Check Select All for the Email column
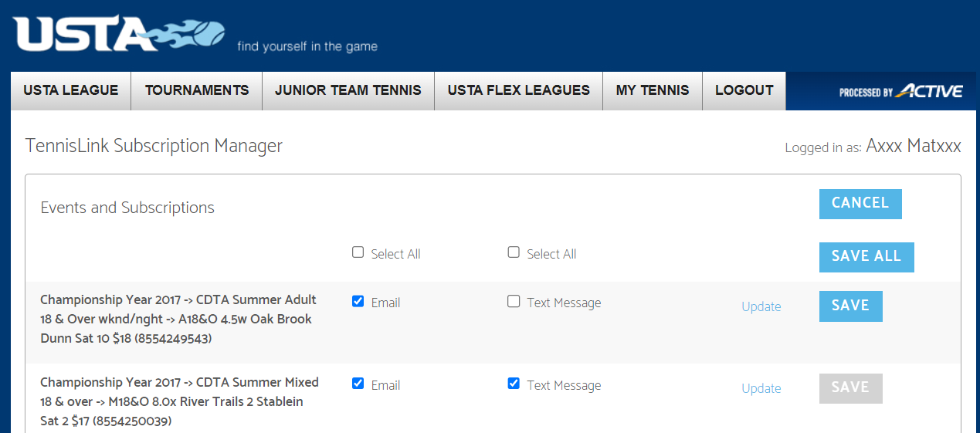The height and width of the screenshot is (433, 980). click(358, 252)
